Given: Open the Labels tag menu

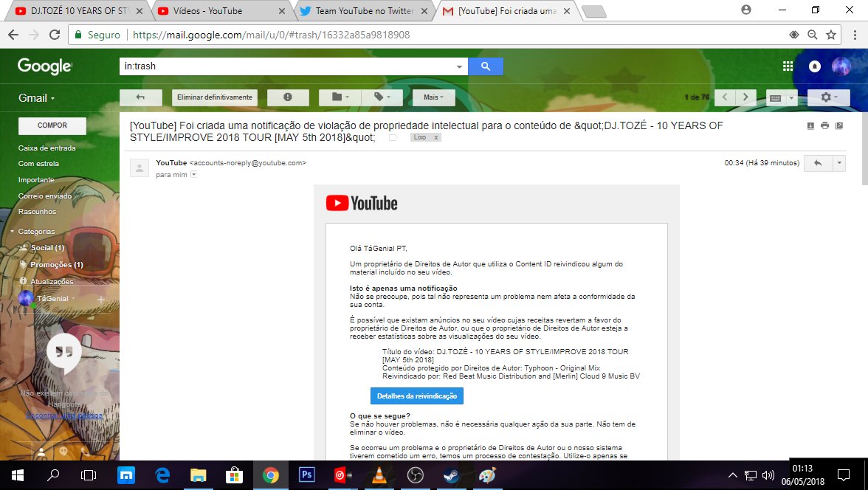Looking at the screenshot, I should click(x=382, y=97).
